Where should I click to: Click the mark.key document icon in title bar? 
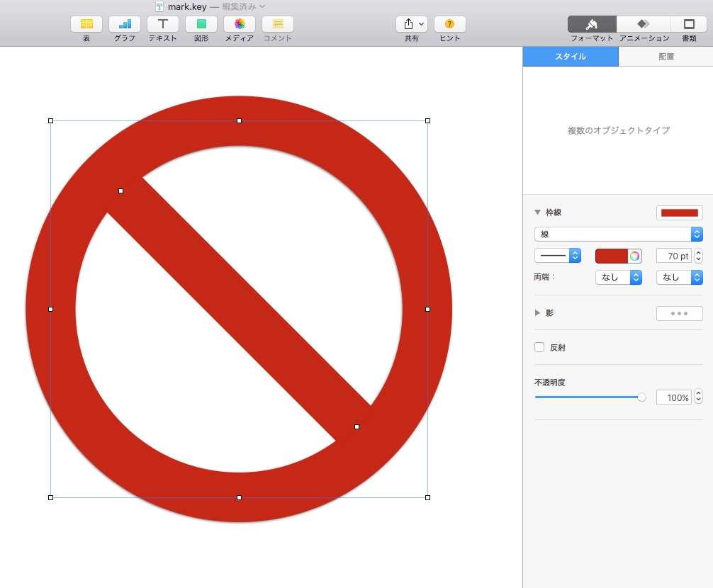click(159, 6)
